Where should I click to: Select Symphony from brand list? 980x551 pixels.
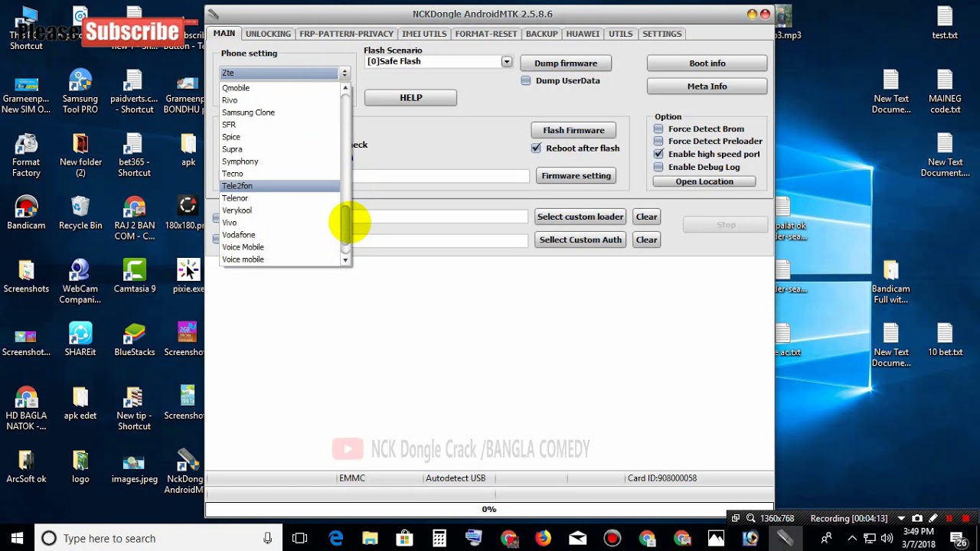[x=279, y=161]
